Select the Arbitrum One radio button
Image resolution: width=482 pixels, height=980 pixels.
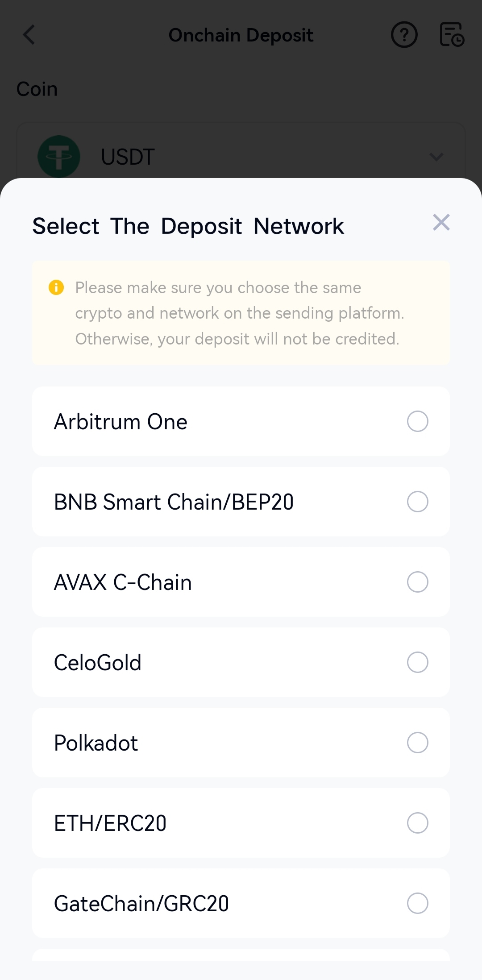pos(417,421)
